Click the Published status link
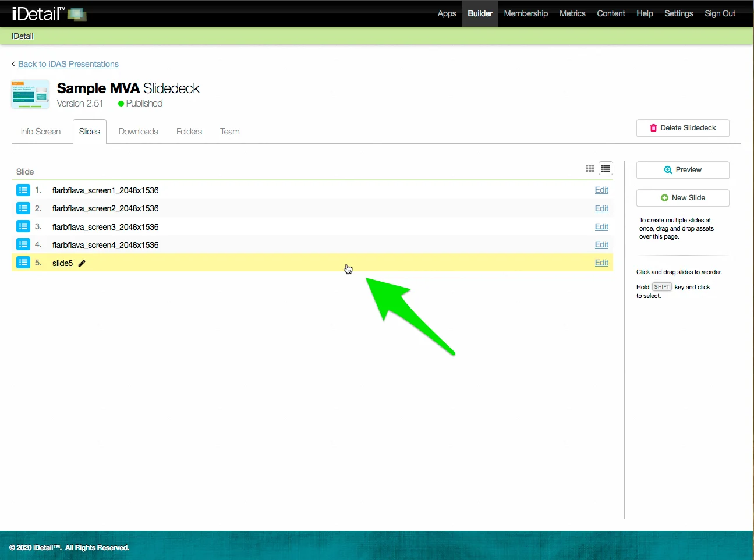The width and height of the screenshot is (754, 560). pyautogui.click(x=144, y=103)
